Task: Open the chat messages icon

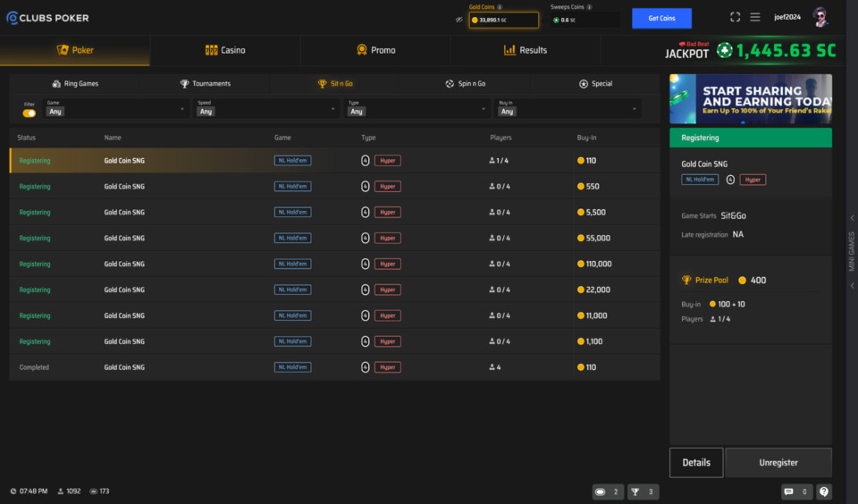Action: click(794, 491)
